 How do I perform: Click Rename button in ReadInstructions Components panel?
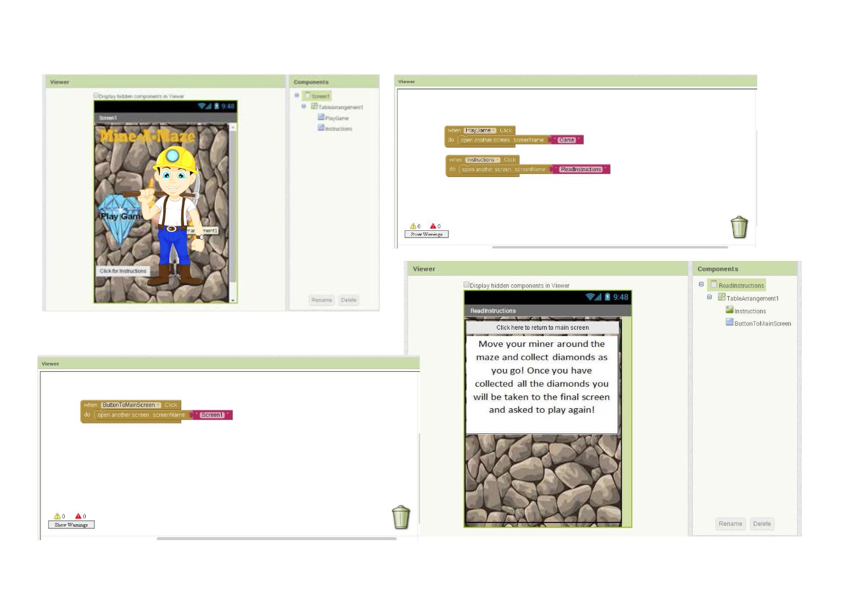[x=730, y=524]
